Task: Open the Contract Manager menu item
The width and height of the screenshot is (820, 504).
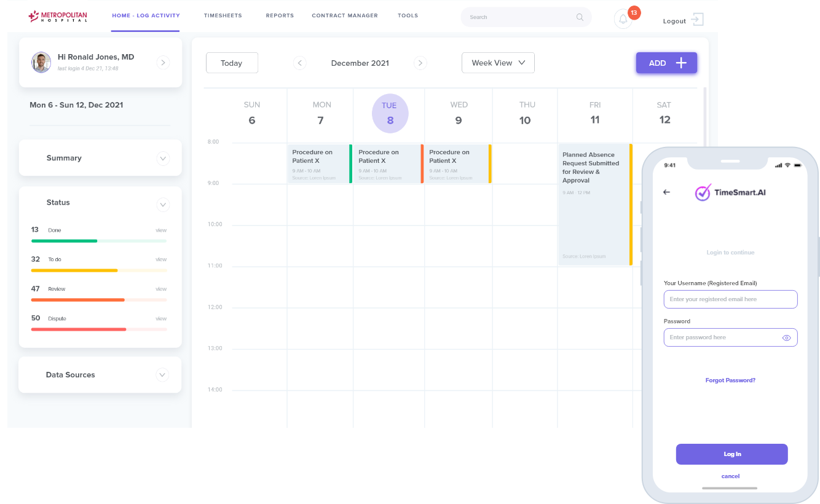Action: (x=345, y=15)
